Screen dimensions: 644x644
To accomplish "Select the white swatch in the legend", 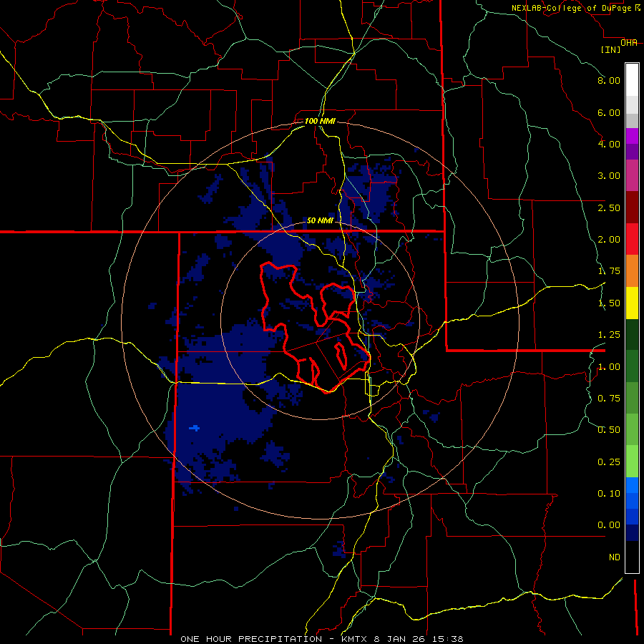I will 632,80.
